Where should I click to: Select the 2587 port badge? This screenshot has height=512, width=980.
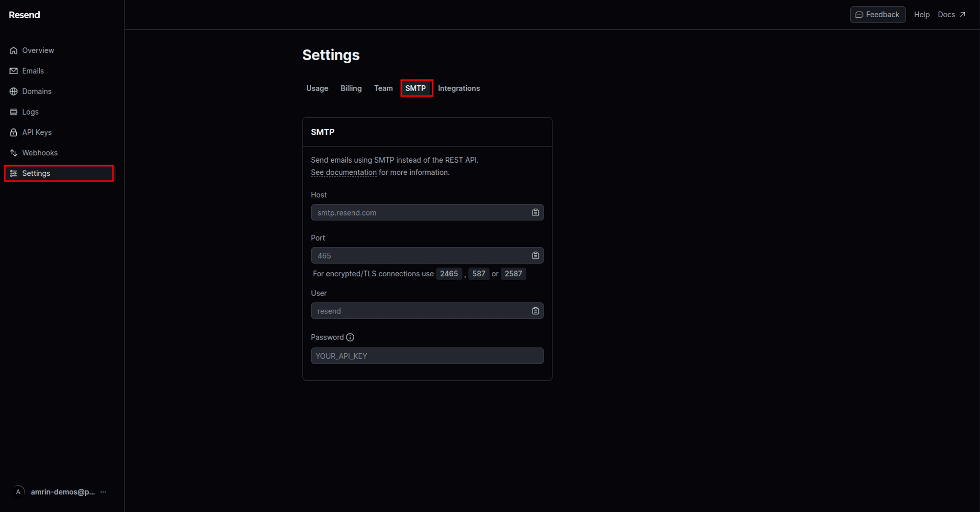pyautogui.click(x=513, y=273)
